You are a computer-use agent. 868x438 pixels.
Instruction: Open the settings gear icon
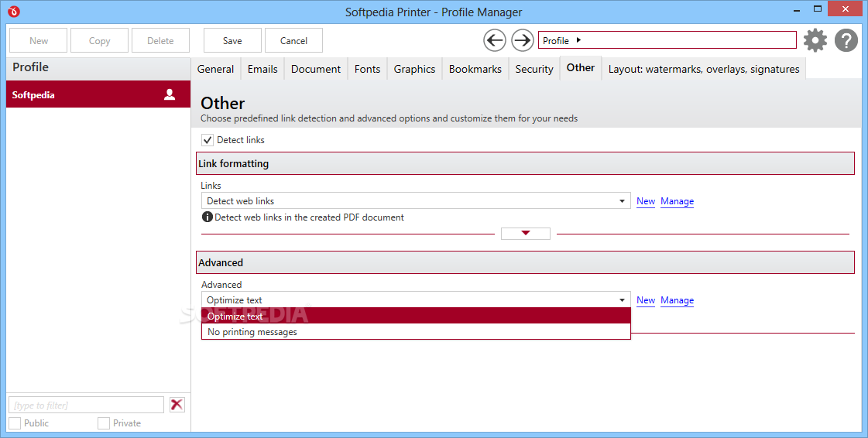pyautogui.click(x=815, y=40)
